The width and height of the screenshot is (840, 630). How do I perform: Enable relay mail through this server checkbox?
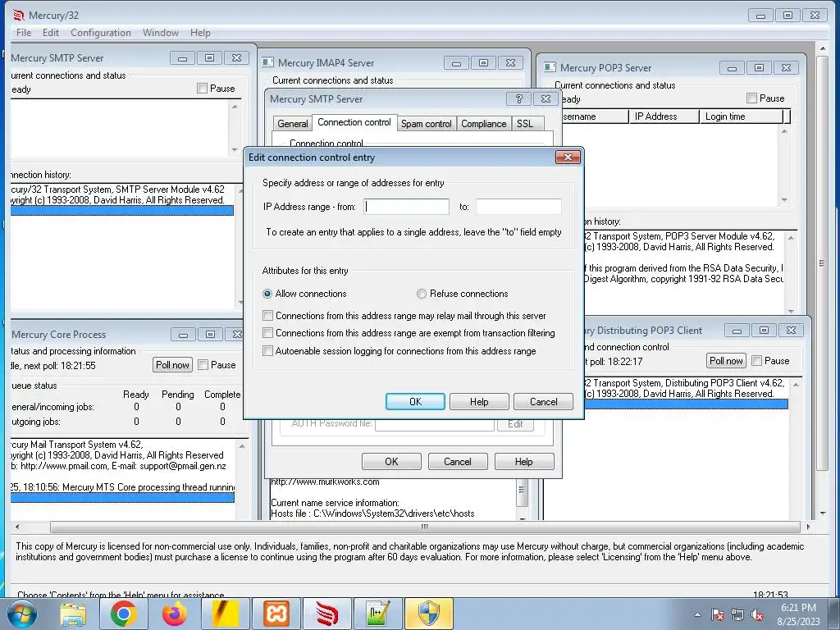268,316
